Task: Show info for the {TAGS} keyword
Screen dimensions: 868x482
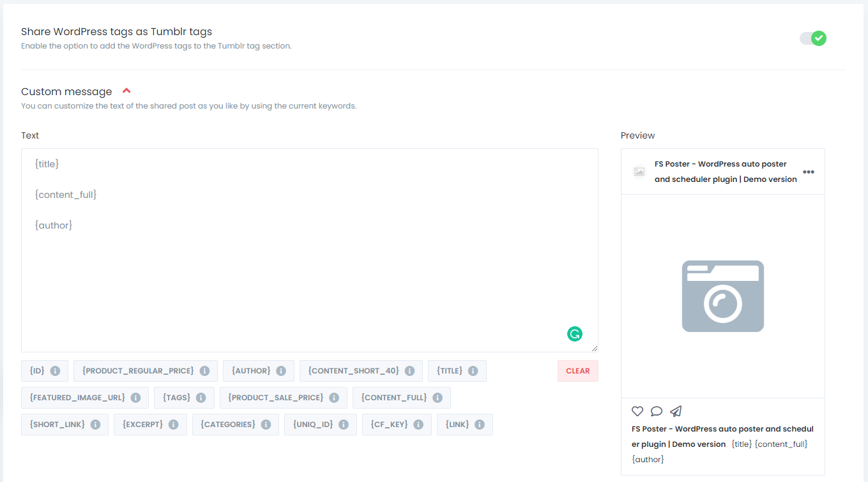Action: point(201,398)
